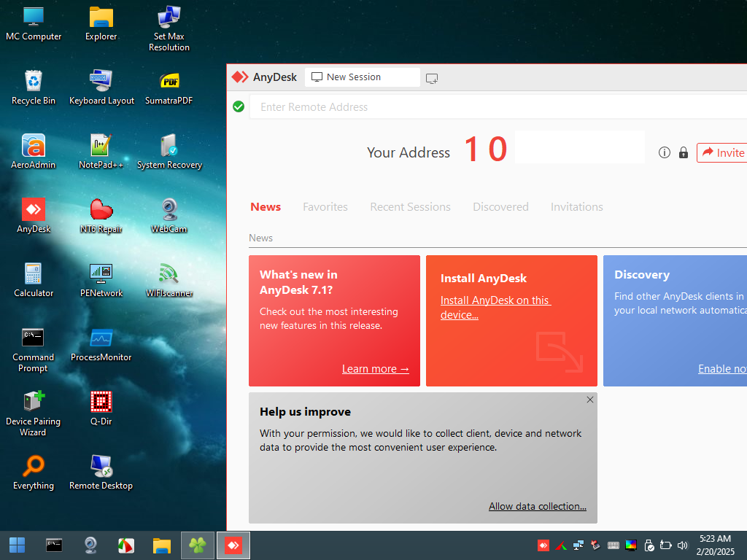Viewport: 747px width, 560px height.
Task: Open AnyDesk desktop shortcut
Action: pos(34,216)
